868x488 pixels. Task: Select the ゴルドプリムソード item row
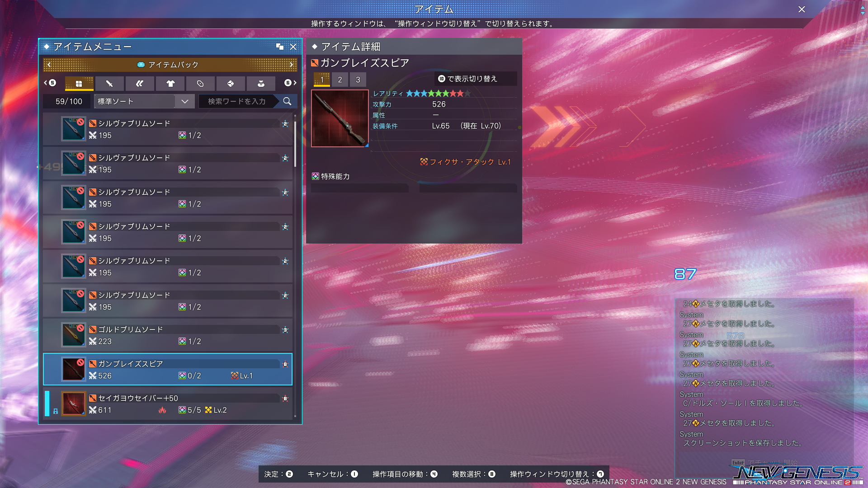pos(168,335)
